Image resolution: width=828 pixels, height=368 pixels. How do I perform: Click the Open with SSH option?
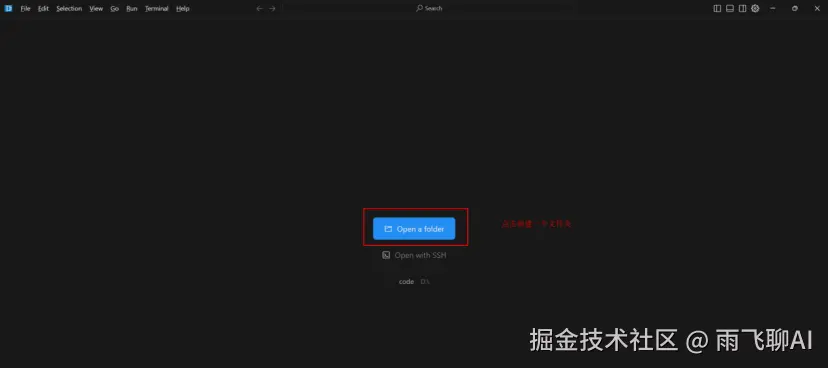point(415,256)
